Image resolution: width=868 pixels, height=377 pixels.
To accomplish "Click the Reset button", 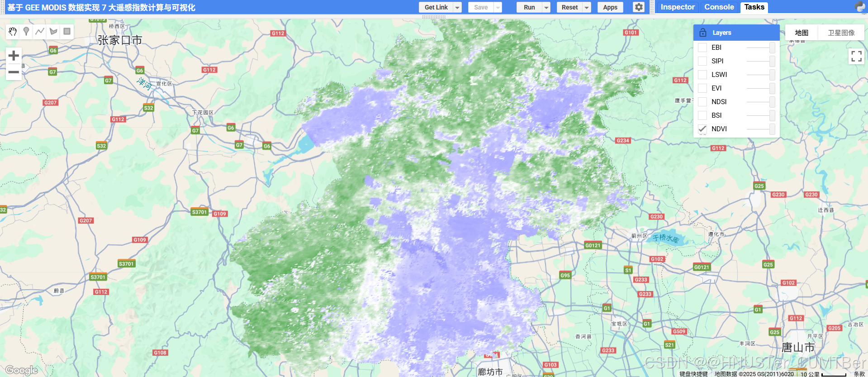I will click(569, 7).
